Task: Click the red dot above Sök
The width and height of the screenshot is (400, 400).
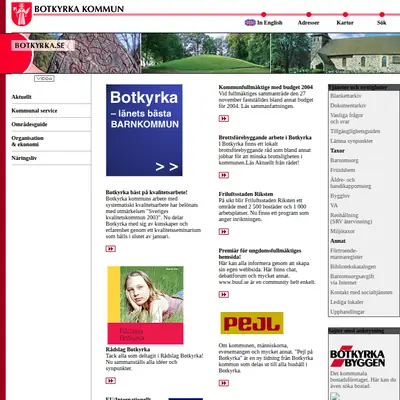Action: (382, 14)
